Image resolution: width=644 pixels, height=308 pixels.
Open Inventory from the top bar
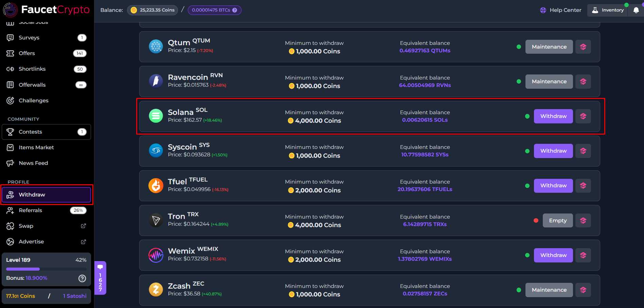[x=607, y=10]
